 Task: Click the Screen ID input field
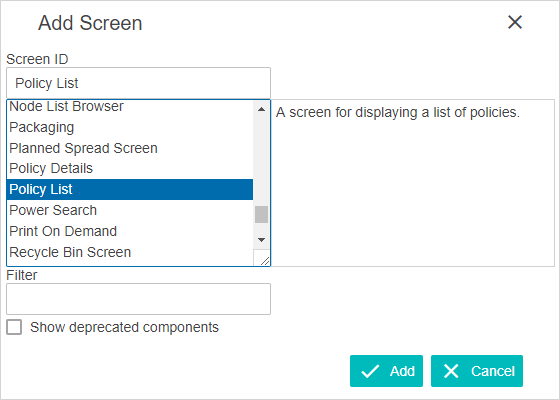(x=138, y=83)
